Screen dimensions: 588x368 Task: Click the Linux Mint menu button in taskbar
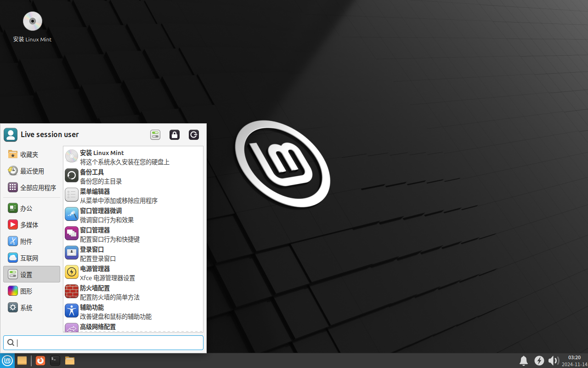[7, 361]
